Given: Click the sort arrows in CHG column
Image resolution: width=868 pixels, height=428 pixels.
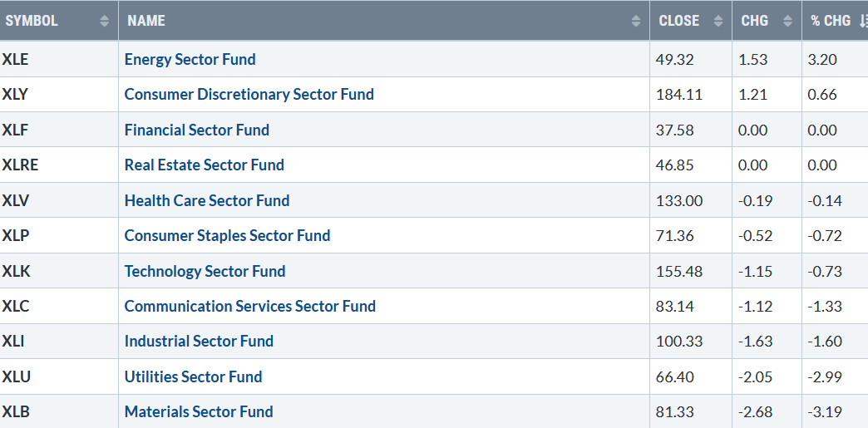Looking at the screenshot, I should click(787, 21).
